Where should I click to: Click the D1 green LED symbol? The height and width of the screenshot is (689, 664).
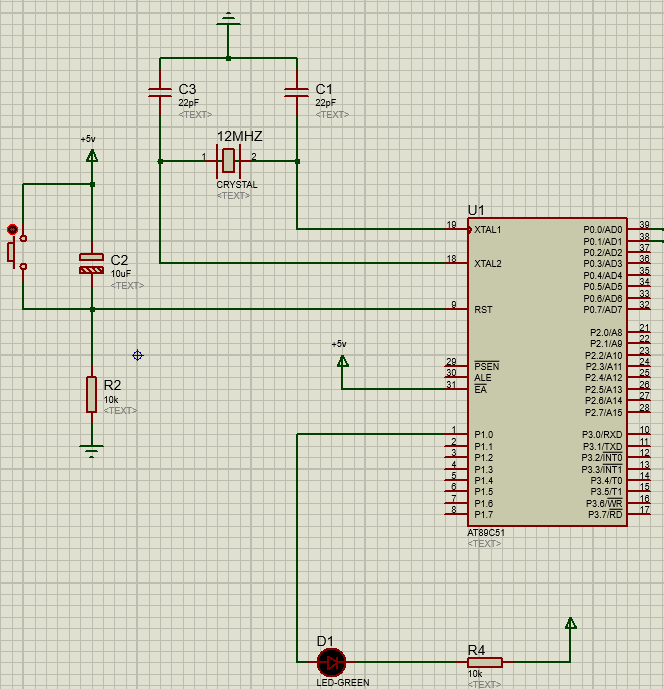coord(330,661)
